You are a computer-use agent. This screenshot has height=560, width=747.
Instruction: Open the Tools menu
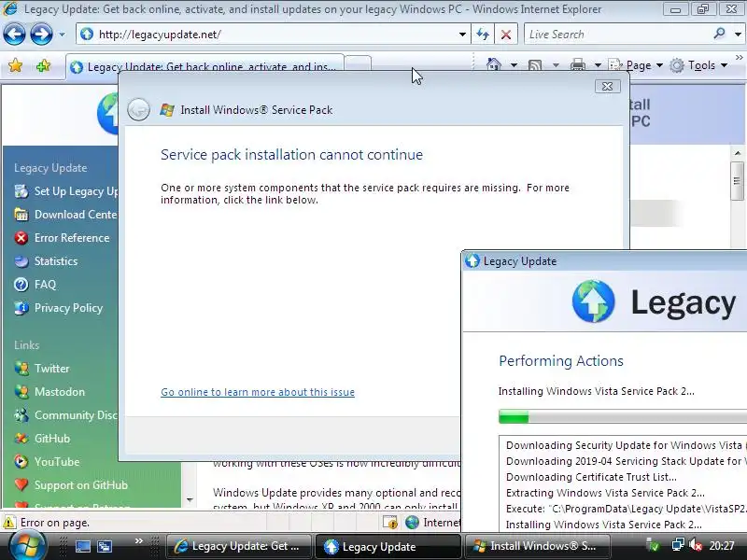pos(698,65)
